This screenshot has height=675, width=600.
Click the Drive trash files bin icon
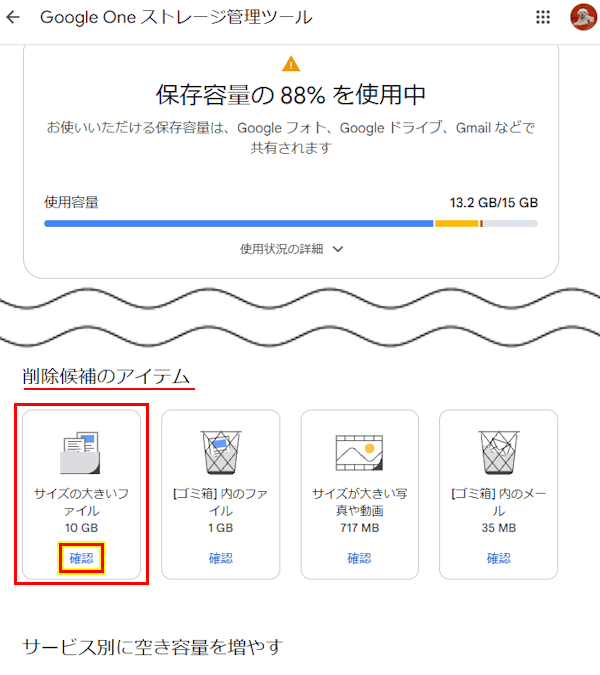(x=221, y=452)
